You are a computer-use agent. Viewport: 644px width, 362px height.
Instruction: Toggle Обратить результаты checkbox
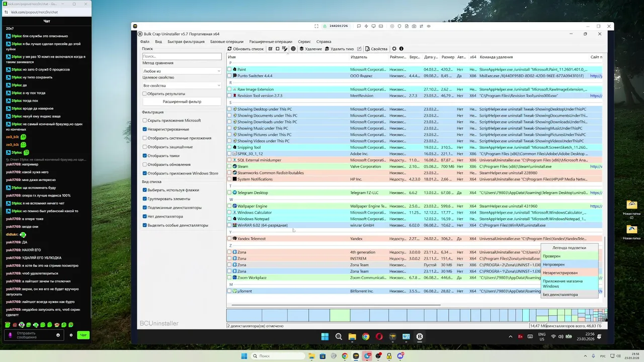coord(145,94)
